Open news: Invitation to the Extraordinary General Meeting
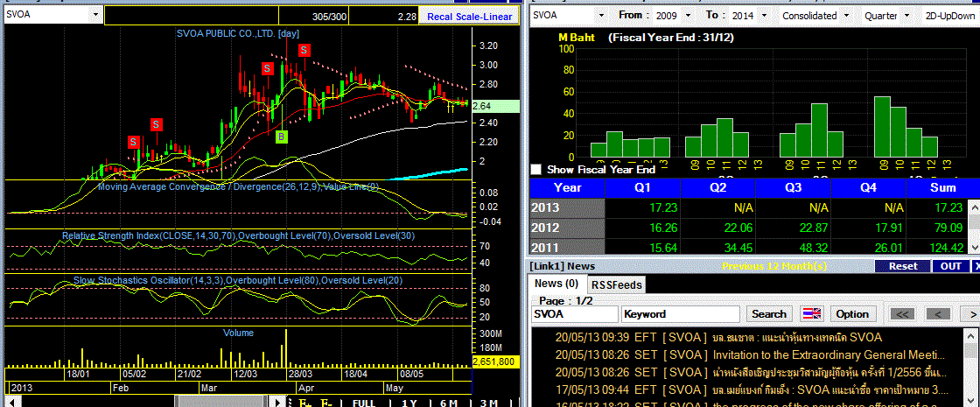Image resolution: width=980 pixels, height=407 pixels. 750,355
